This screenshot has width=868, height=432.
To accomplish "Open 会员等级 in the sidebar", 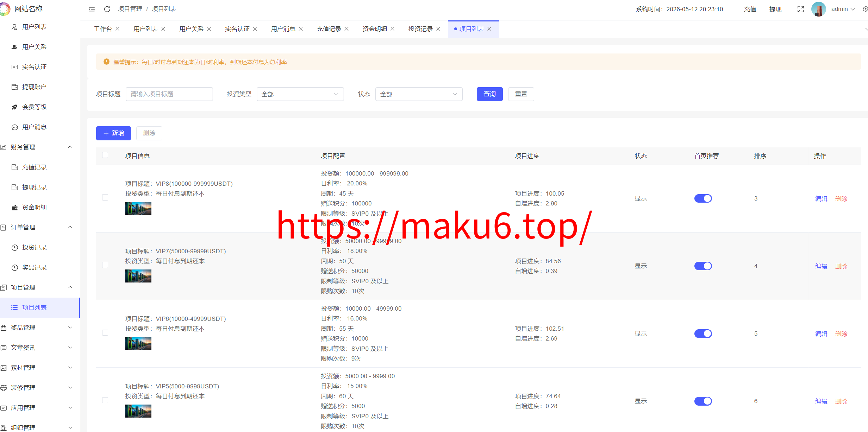I will pyautogui.click(x=34, y=107).
